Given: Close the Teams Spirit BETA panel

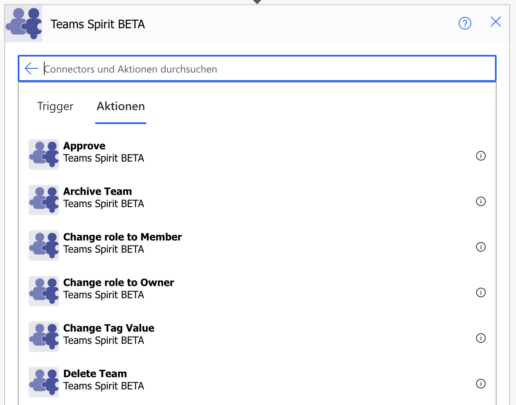Looking at the screenshot, I should click(496, 22).
